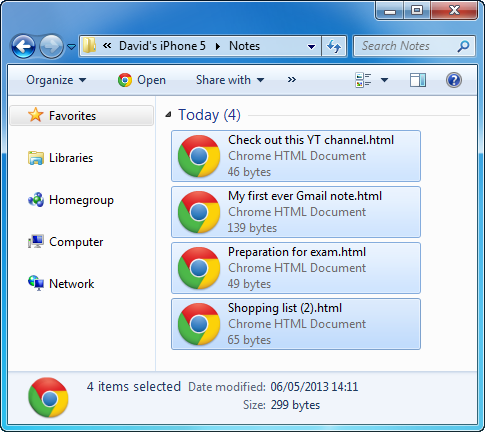Select Computer in navigation pane

click(x=76, y=242)
